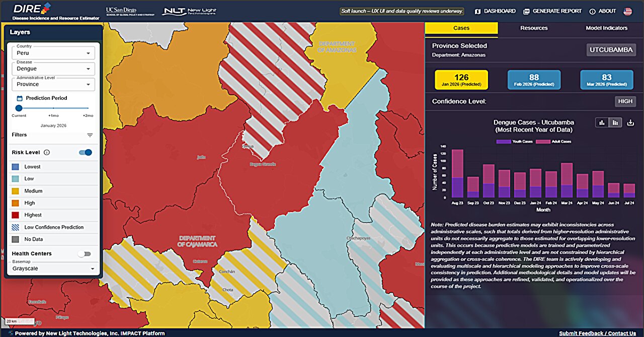Open the Filters options icon

[91, 135]
